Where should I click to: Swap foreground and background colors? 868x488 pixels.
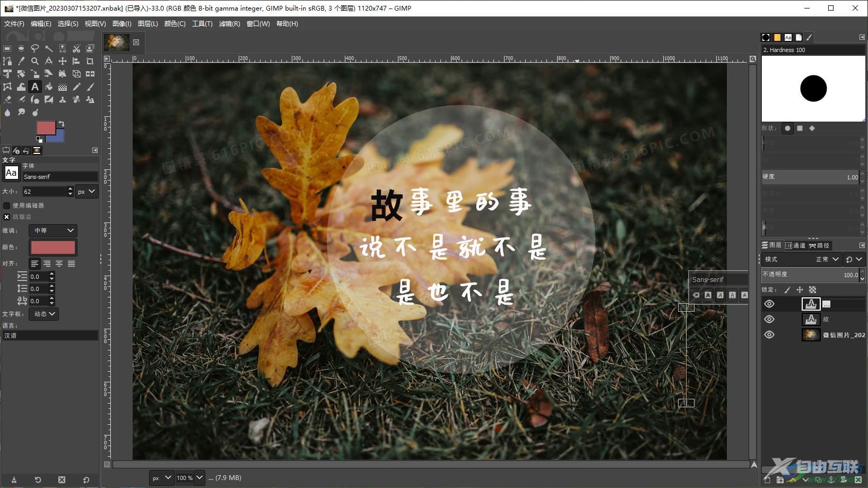point(62,124)
